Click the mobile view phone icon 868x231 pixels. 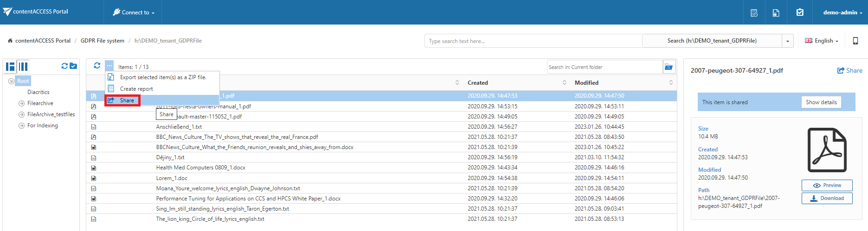click(x=855, y=41)
